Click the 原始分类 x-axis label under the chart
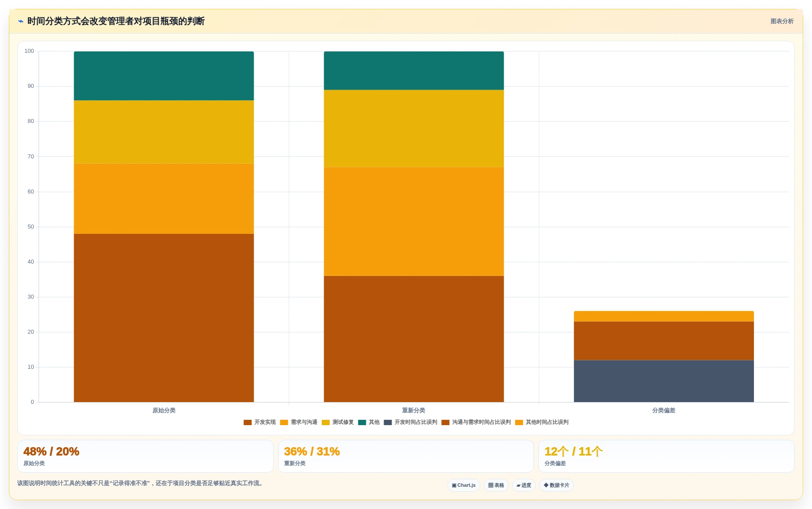 (x=164, y=410)
